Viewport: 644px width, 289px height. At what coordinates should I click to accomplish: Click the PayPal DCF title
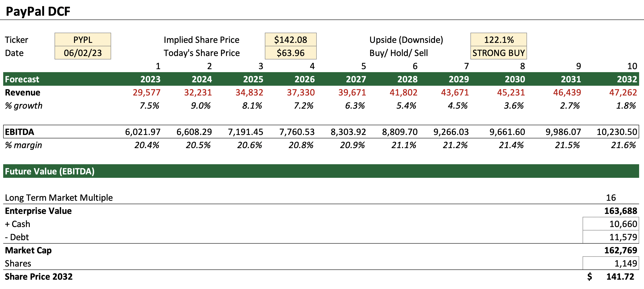tap(38, 11)
